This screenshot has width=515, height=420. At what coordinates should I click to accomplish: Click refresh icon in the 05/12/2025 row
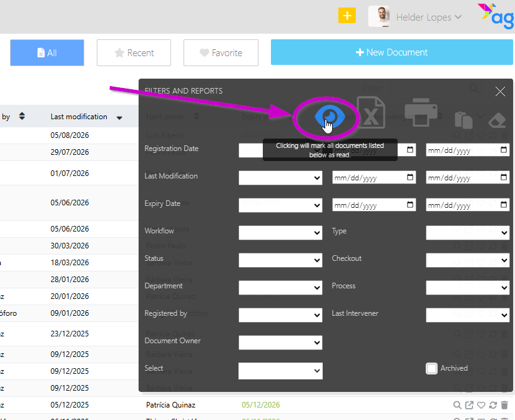[493, 405]
